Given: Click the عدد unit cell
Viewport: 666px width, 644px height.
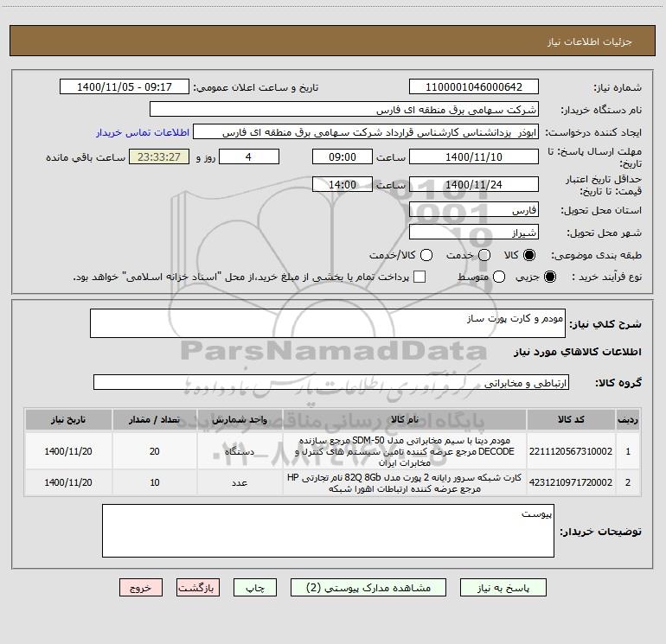Looking at the screenshot, I should tap(240, 482).
